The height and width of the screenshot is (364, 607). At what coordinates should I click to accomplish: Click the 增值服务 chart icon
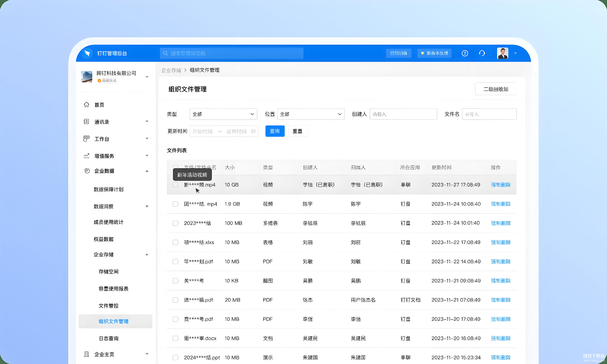click(86, 156)
